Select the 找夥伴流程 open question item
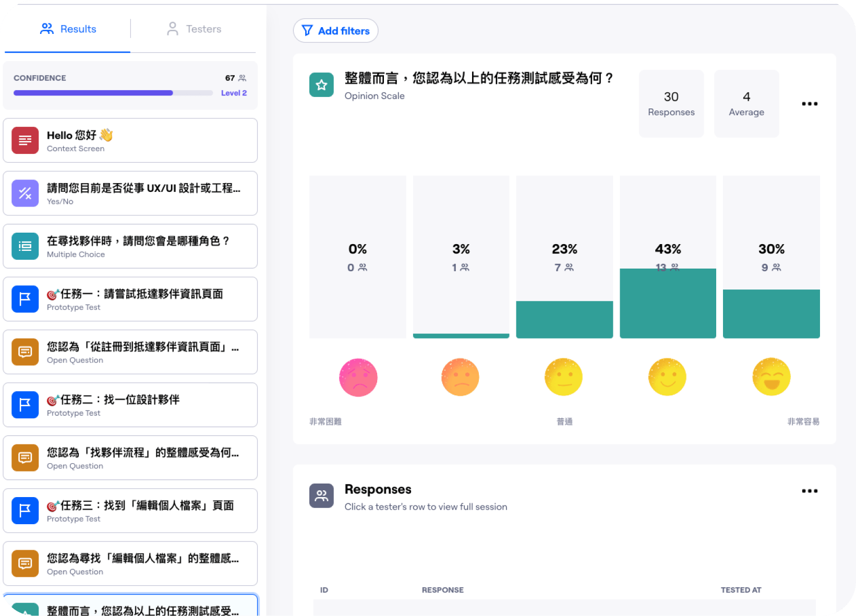 (x=130, y=458)
